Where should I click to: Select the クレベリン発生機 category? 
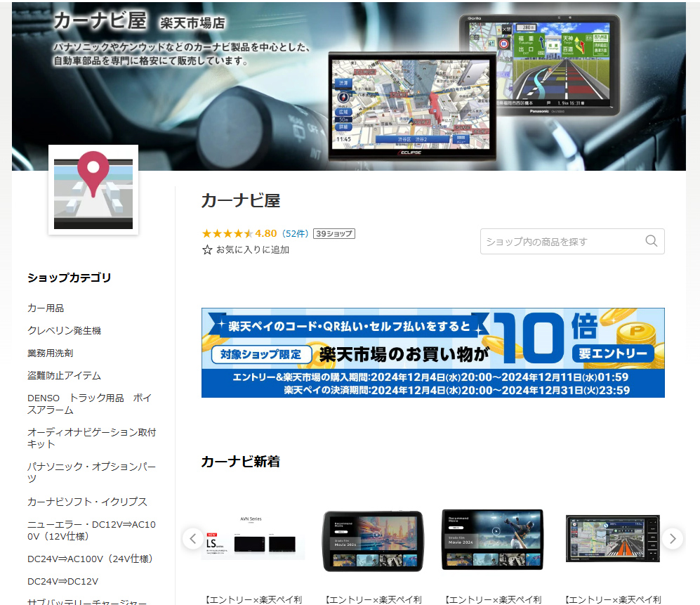tap(64, 330)
